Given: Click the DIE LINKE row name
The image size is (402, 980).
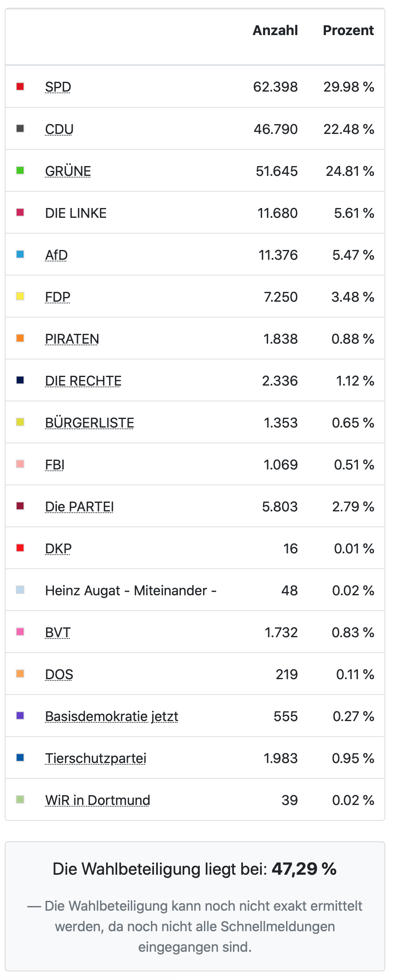Looking at the screenshot, I should [x=76, y=213].
